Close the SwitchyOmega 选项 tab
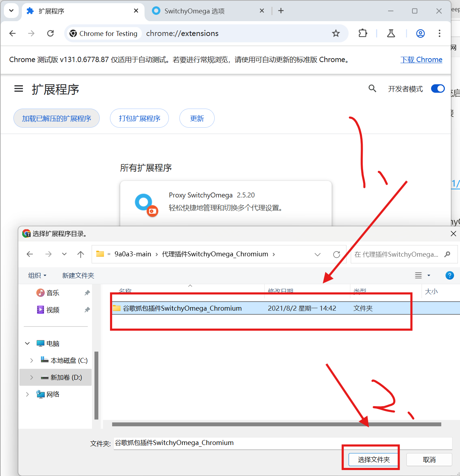This screenshot has height=476, width=460. click(x=262, y=11)
